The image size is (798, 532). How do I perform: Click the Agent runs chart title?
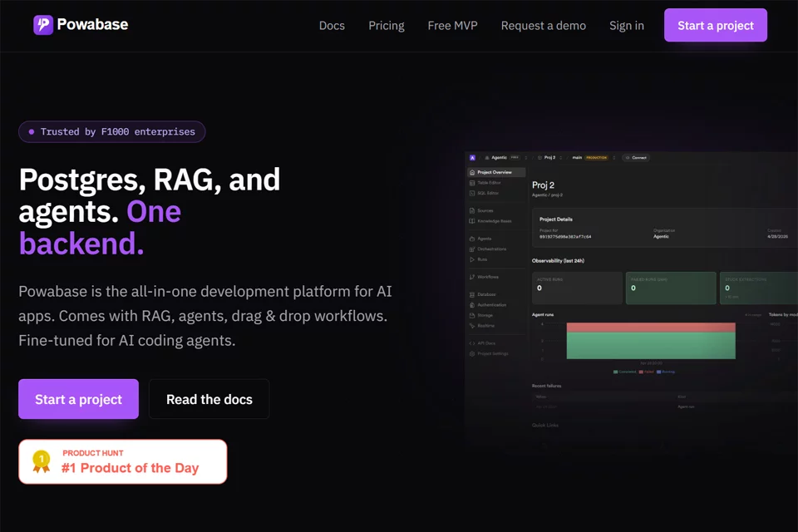pos(543,314)
